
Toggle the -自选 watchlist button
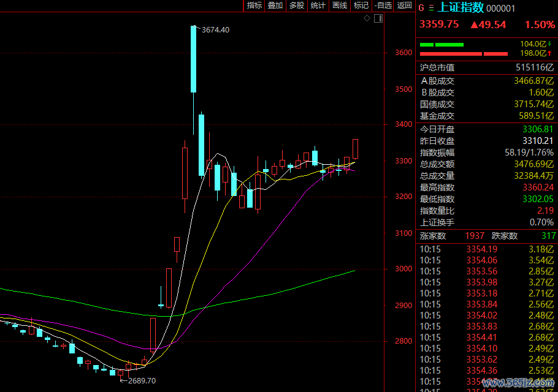383,6
